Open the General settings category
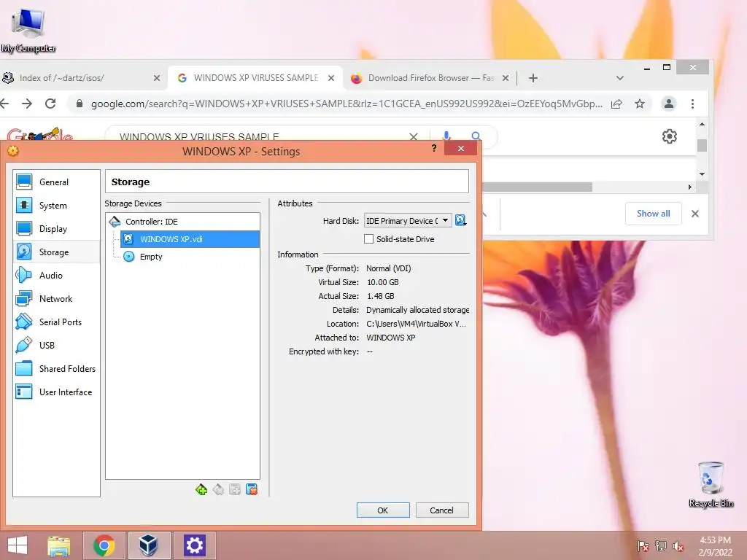 pyautogui.click(x=56, y=182)
